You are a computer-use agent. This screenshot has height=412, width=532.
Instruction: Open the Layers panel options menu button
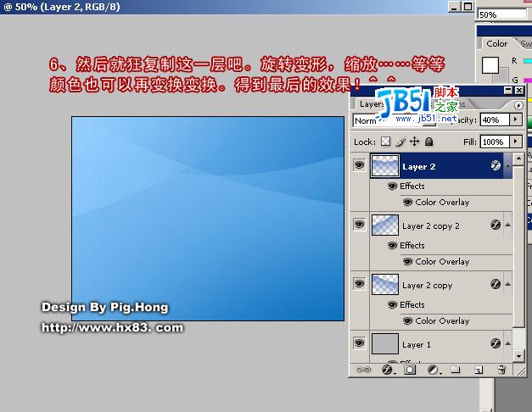518,105
